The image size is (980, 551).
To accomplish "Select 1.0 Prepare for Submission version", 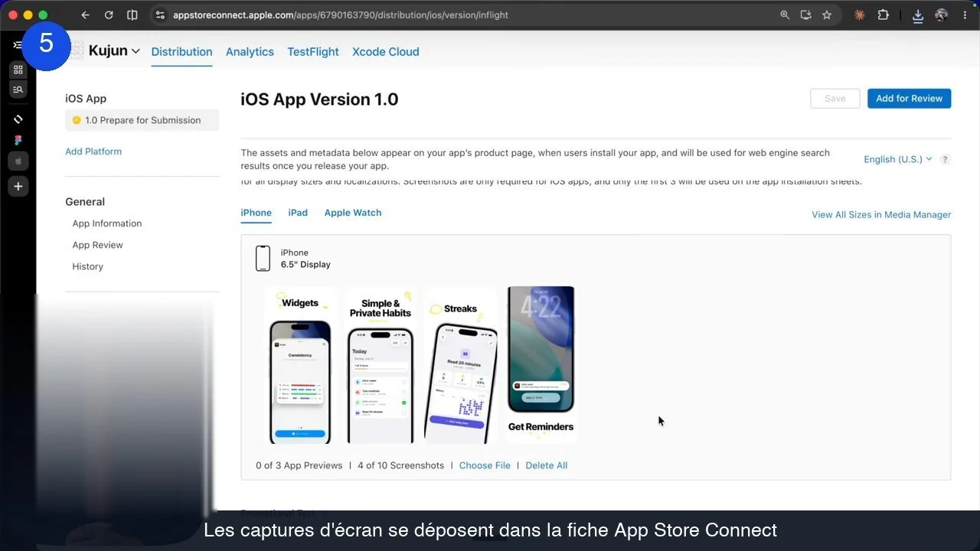I will (x=142, y=120).
